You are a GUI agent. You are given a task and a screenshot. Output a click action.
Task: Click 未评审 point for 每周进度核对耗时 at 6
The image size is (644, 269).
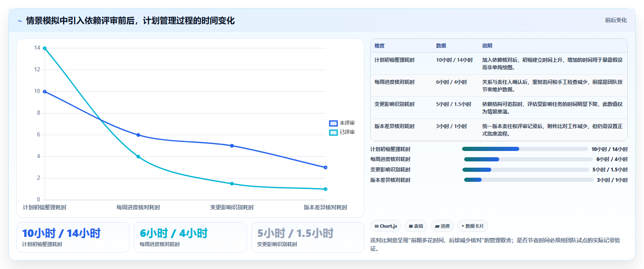138,135
